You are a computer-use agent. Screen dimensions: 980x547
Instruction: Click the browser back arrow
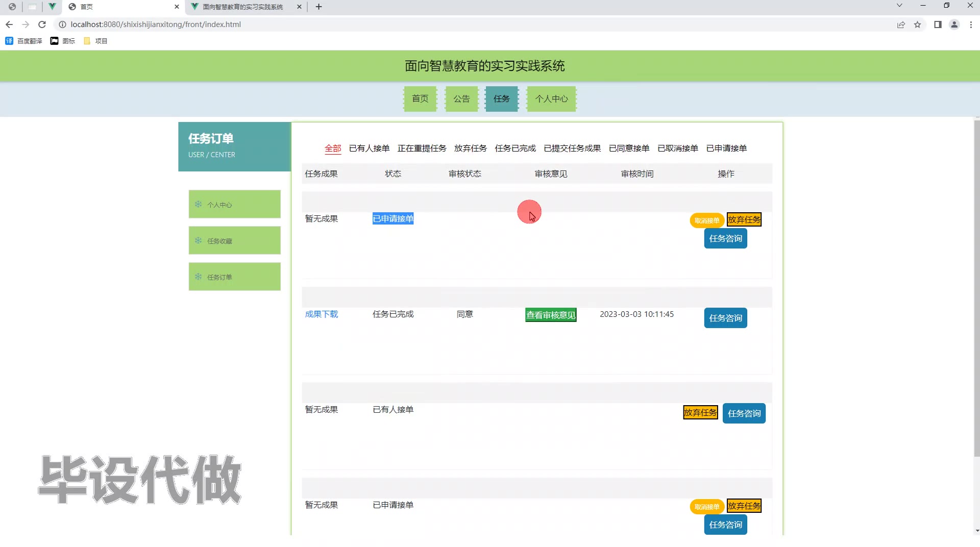point(9,24)
